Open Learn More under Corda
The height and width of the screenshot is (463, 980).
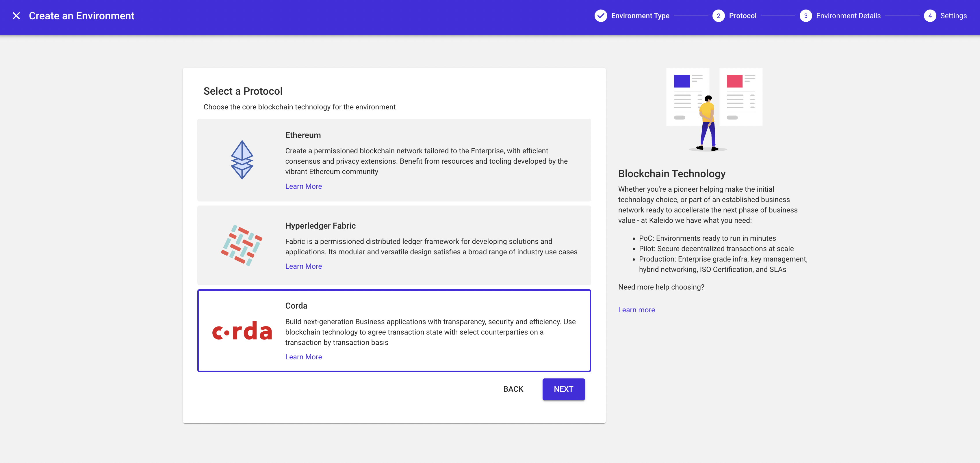pos(303,357)
